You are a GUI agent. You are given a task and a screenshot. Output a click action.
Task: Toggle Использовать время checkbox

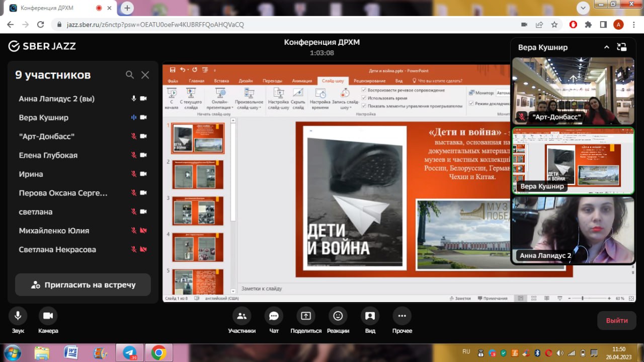[364, 98]
